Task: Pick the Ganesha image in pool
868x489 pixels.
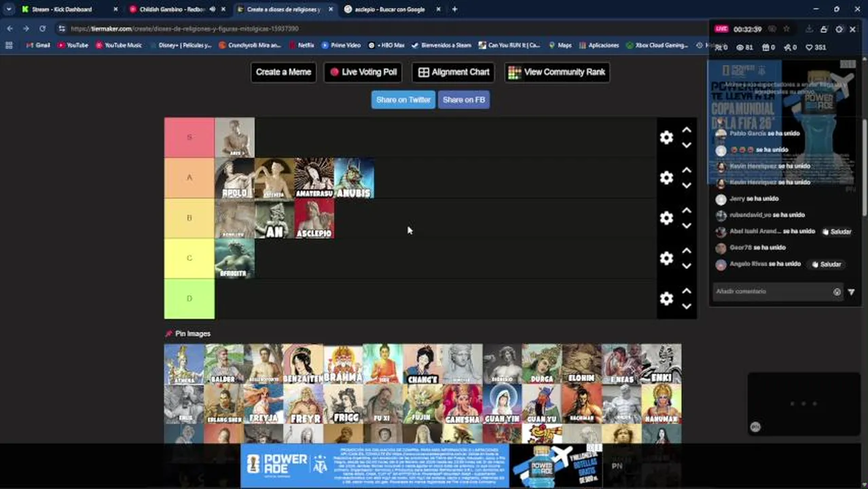Action: pyautogui.click(x=462, y=403)
